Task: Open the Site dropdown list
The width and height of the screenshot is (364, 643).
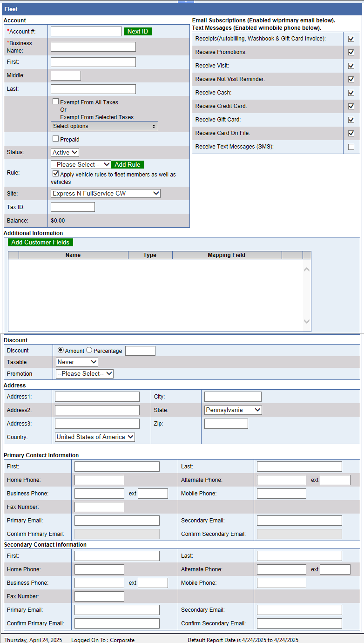Action: tap(105, 193)
